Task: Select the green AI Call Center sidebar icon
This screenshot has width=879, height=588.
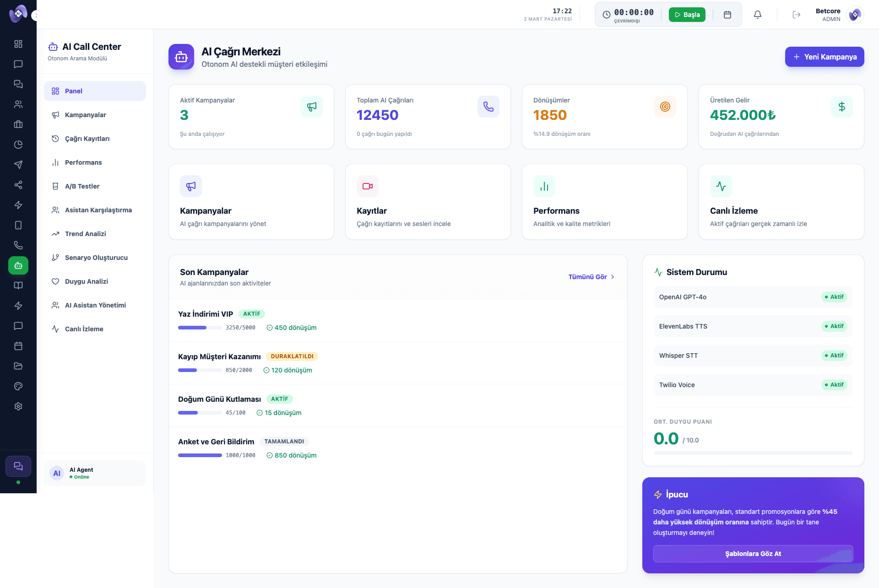Action: coord(18,265)
